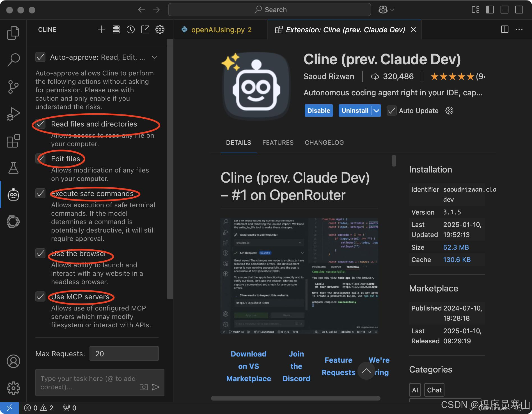Screen dimensions: 532x414
Task: Toggle Use the browser checkbox
Action: pyautogui.click(x=40, y=254)
